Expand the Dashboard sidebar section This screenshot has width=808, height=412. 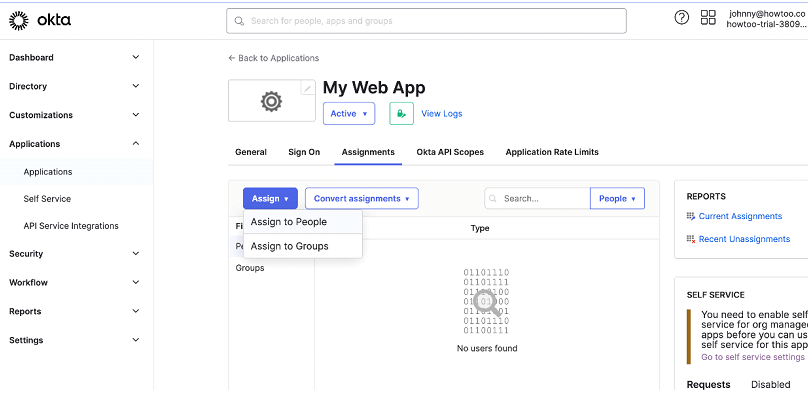(x=135, y=58)
